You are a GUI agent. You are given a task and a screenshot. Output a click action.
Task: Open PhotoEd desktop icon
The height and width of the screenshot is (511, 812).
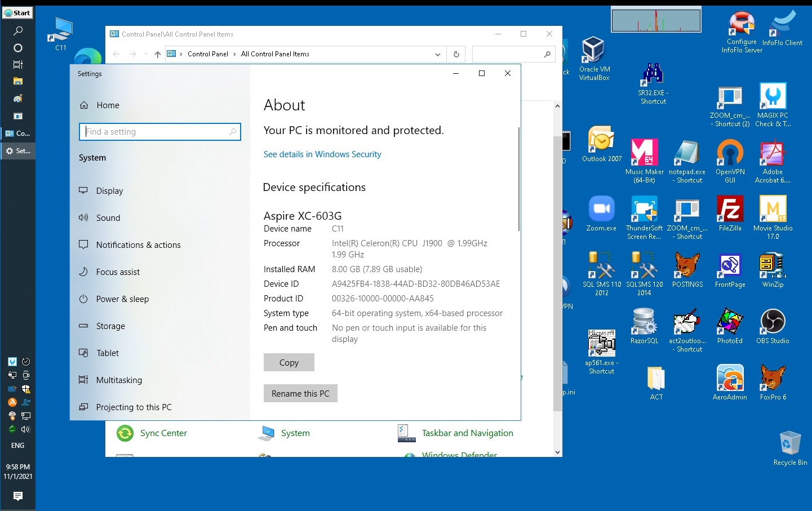730,326
